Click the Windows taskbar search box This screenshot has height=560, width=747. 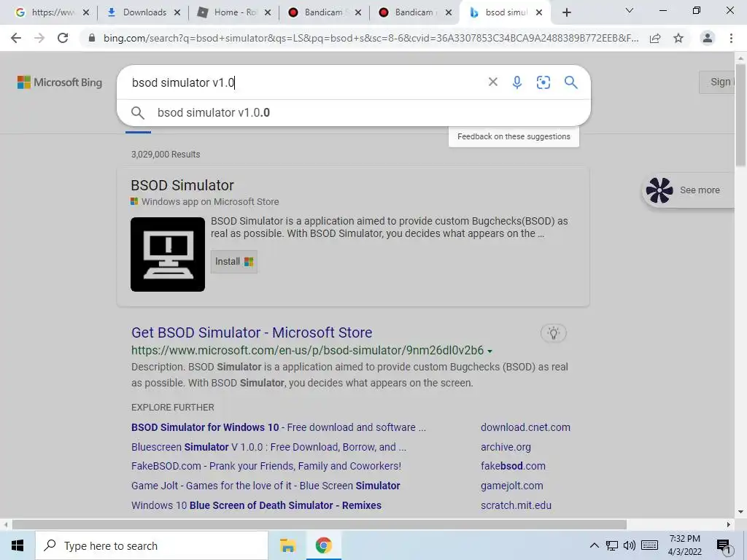pyautogui.click(x=152, y=545)
